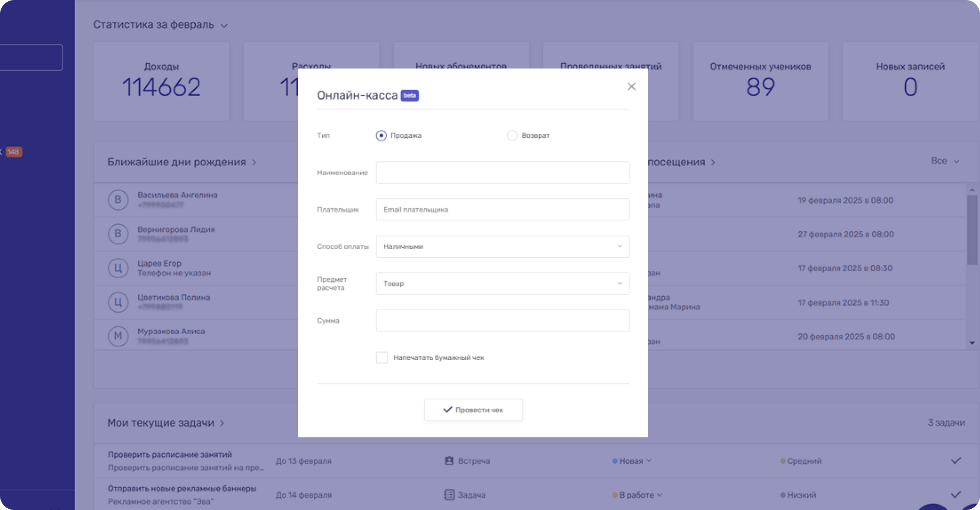Click the Email плательщика field
This screenshot has height=510, width=980.
pos(502,209)
